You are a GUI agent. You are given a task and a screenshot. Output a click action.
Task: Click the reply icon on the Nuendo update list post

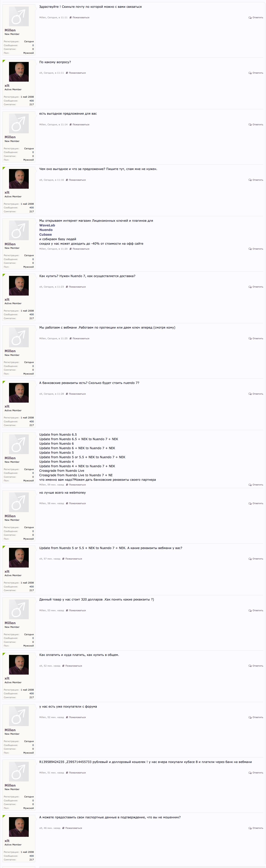[x=250, y=485]
